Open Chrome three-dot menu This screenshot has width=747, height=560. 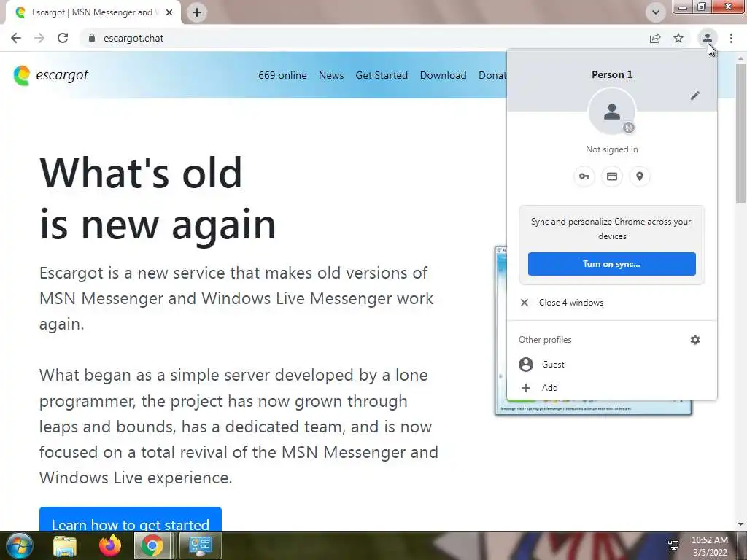[731, 38]
